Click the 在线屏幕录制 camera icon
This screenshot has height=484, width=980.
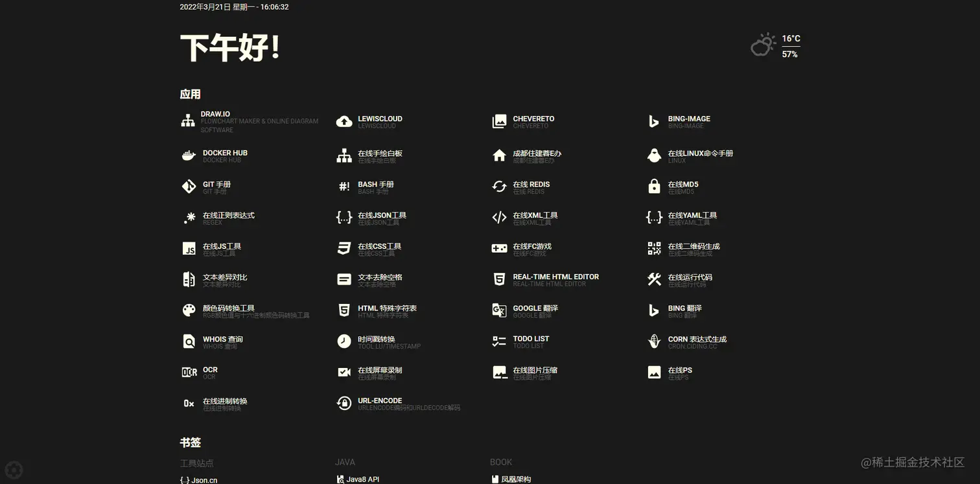(x=344, y=373)
